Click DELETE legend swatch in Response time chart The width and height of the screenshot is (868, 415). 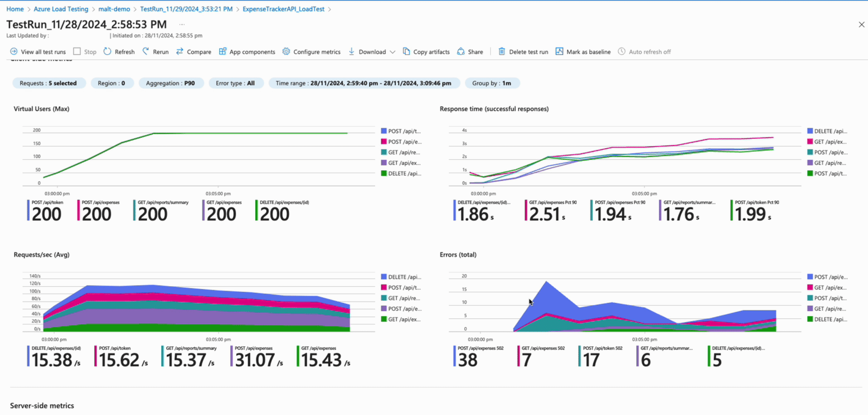[810, 131]
